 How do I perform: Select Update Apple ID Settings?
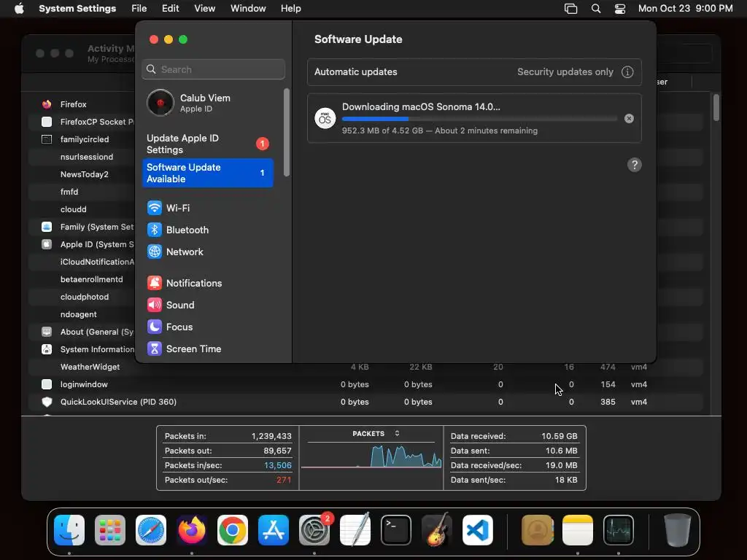[x=208, y=144]
